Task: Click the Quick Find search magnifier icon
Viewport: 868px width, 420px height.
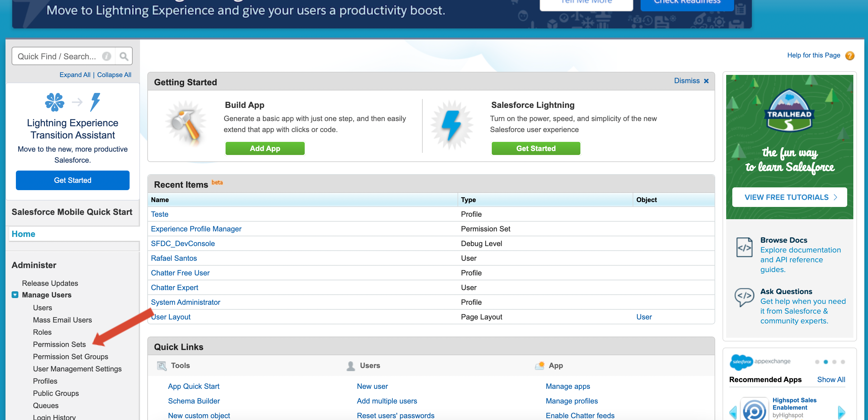Action: pos(124,56)
